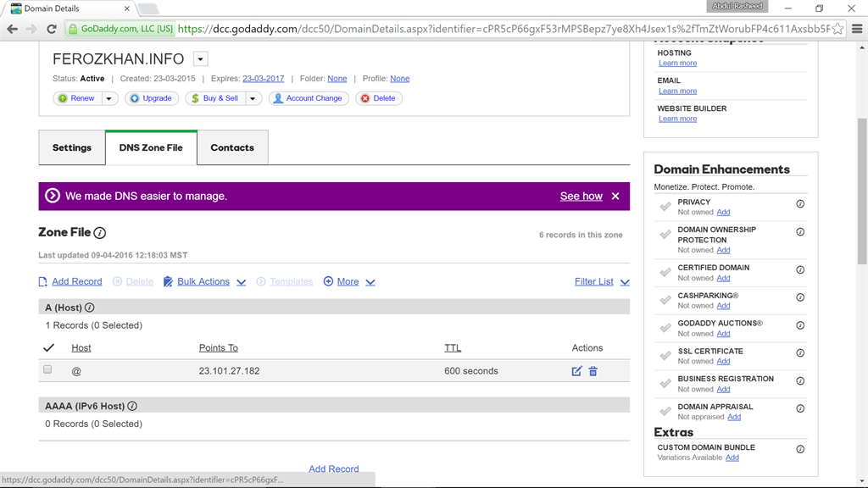The height and width of the screenshot is (488, 868).
Task: Click the info icon for CashParking
Action: point(800,297)
